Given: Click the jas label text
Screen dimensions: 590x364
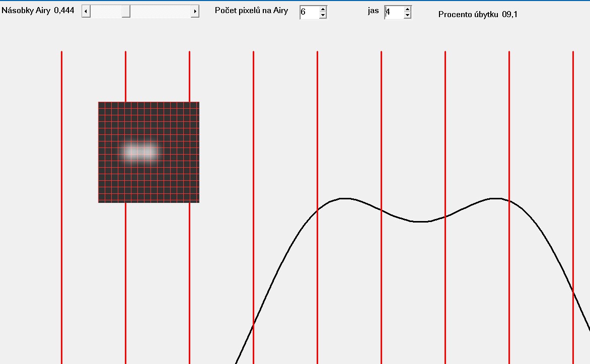Looking at the screenshot, I should tap(373, 11).
